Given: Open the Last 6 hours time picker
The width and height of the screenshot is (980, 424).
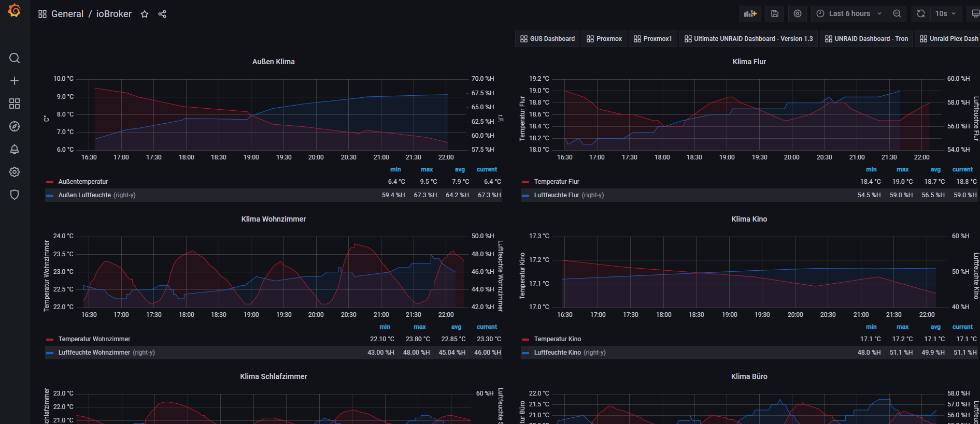Looking at the screenshot, I should tap(849, 14).
